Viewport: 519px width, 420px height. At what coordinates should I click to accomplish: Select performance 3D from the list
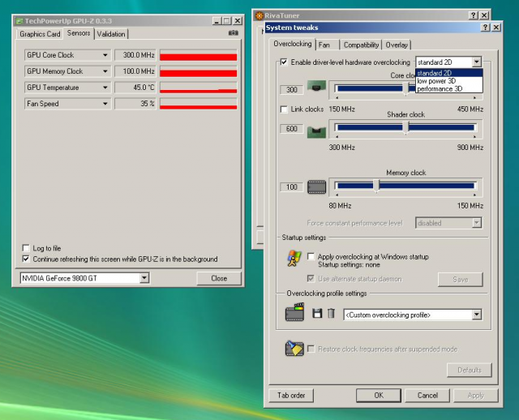point(449,88)
